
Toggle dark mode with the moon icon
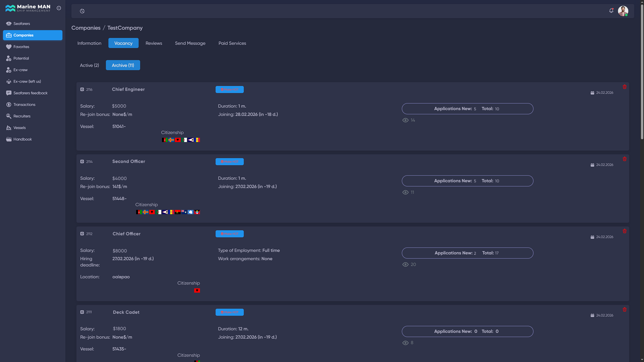point(82,11)
